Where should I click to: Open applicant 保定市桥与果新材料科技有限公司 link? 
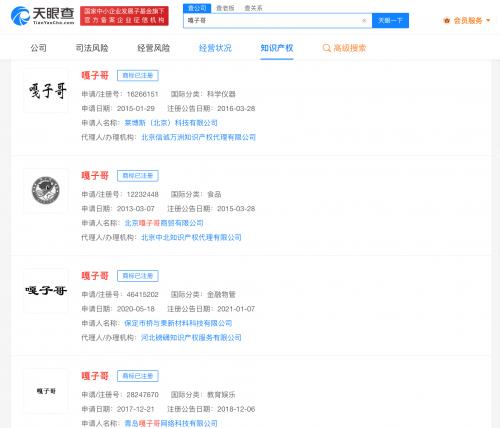point(178,323)
